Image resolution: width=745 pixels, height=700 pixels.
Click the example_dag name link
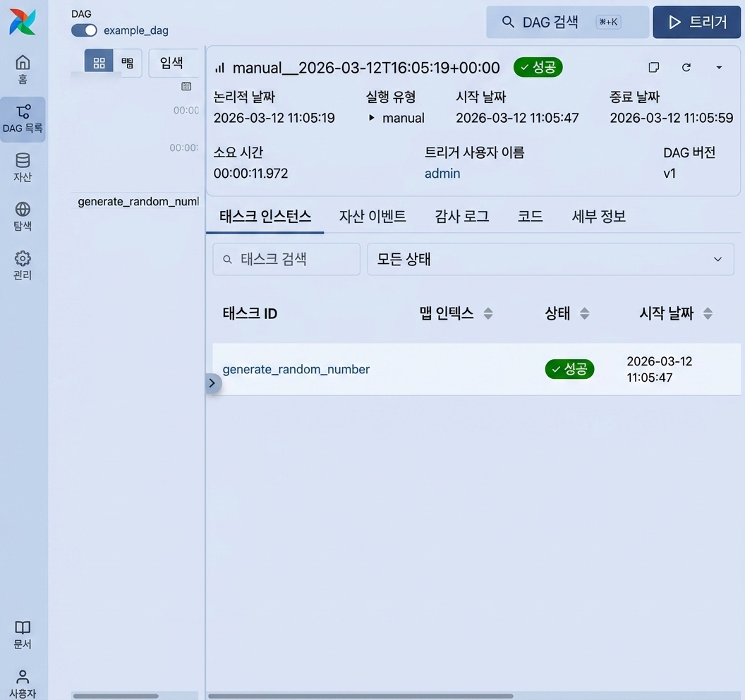[136, 30]
